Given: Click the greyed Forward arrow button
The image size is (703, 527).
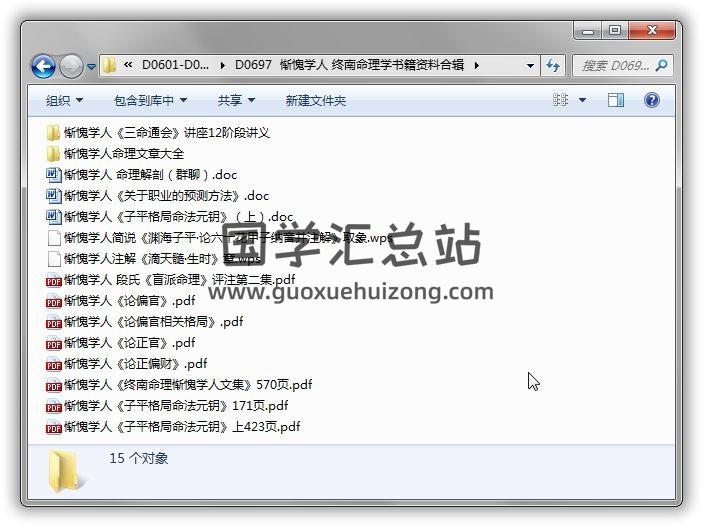Looking at the screenshot, I should point(71,66).
